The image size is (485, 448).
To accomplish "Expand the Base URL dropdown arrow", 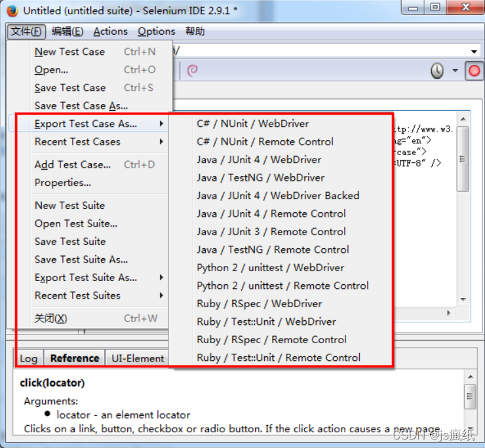I will coord(474,52).
